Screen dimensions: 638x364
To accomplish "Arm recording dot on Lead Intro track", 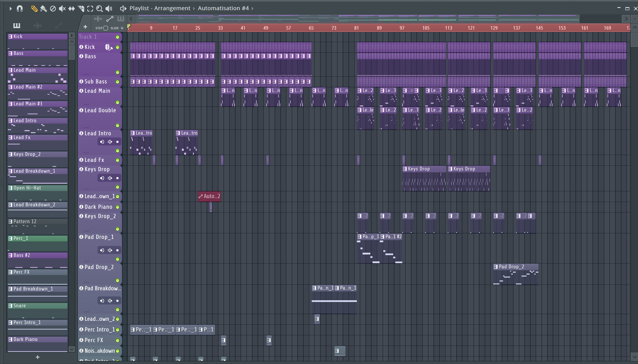I will [x=117, y=142].
